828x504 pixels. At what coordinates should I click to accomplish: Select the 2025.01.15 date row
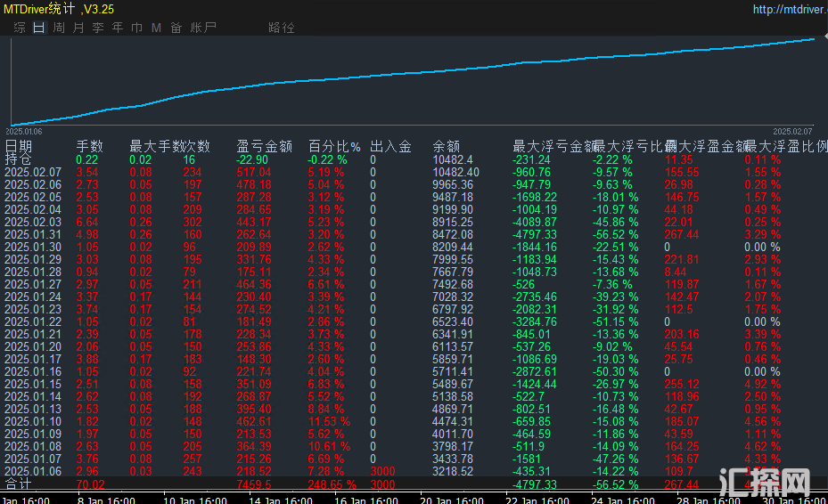click(414, 384)
